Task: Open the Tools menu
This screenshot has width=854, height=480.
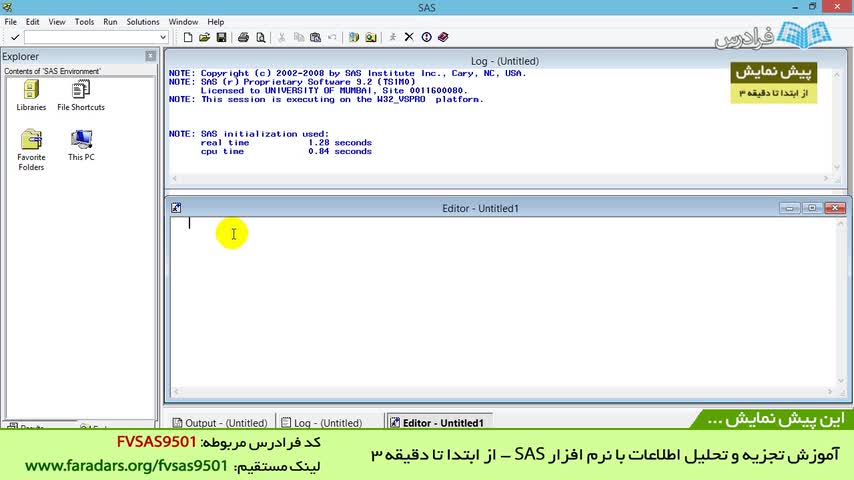Action: 84,22
